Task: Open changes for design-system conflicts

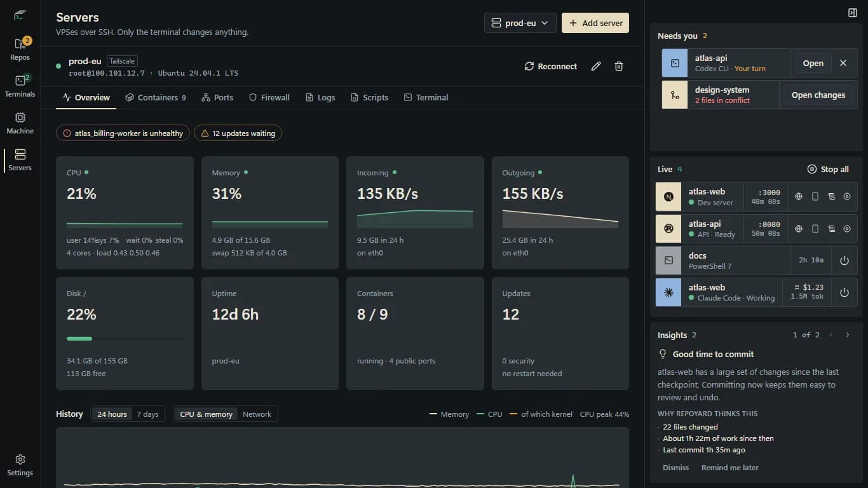Action: 818,95
